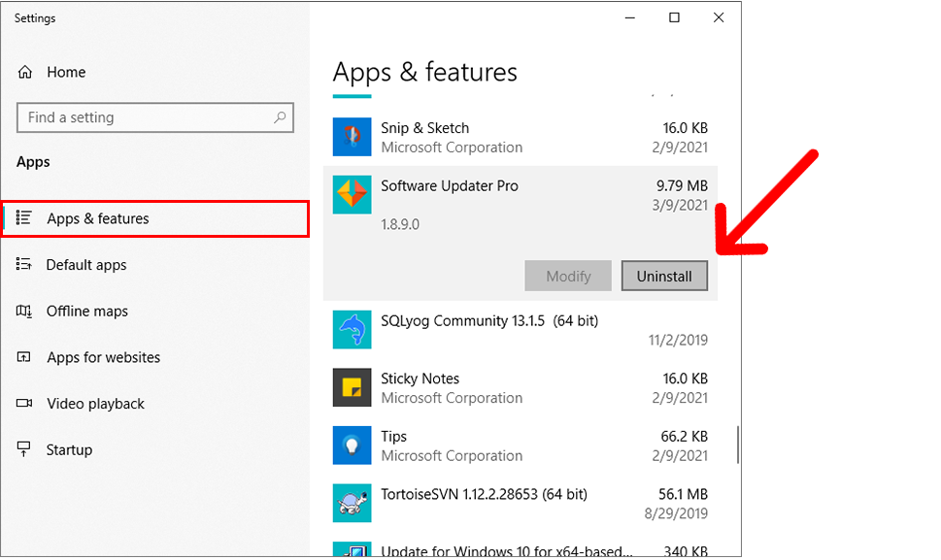
Task: Close the Settings window
Action: pyautogui.click(x=719, y=18)
